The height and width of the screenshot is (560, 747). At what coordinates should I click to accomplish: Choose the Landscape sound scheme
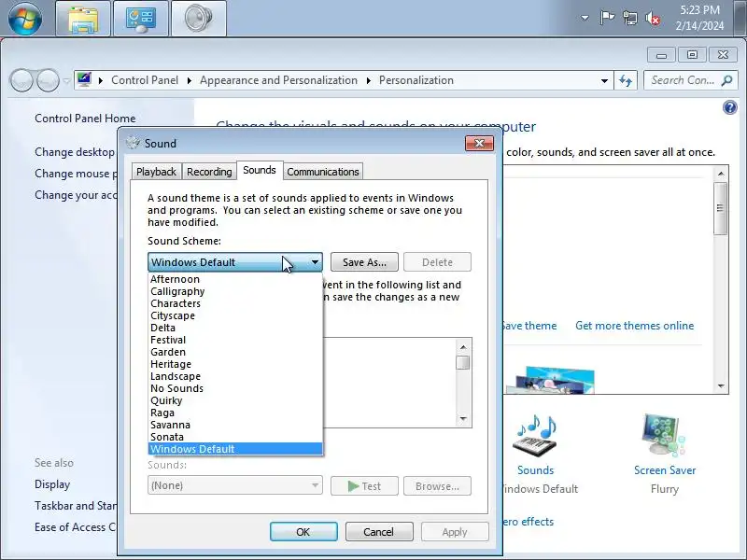[x=235, y=376]
